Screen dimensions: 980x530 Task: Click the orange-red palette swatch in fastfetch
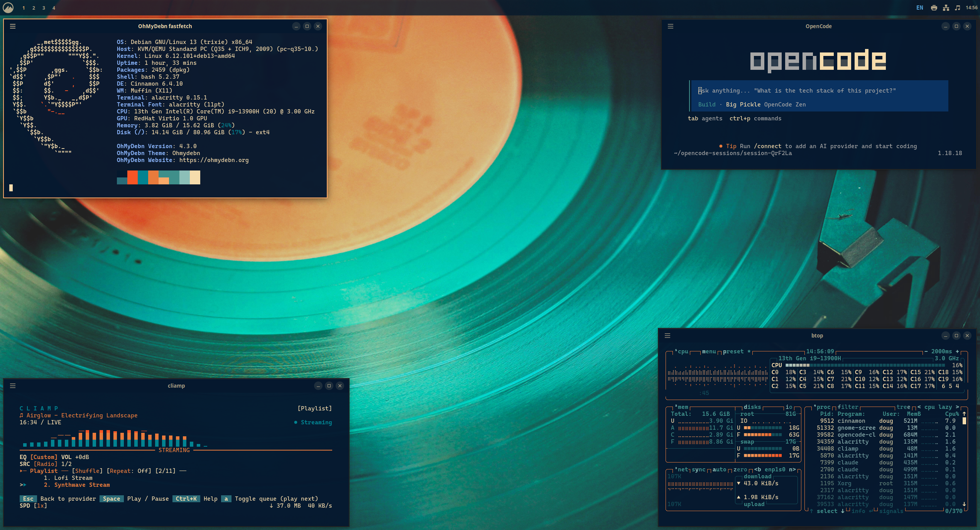(x=132, y=177)
